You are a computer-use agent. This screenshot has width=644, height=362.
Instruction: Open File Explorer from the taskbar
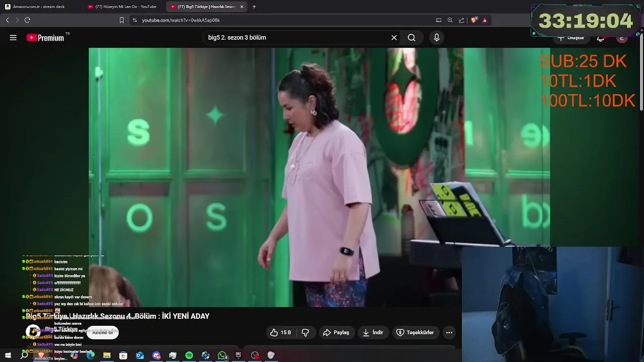coord(107,355)
